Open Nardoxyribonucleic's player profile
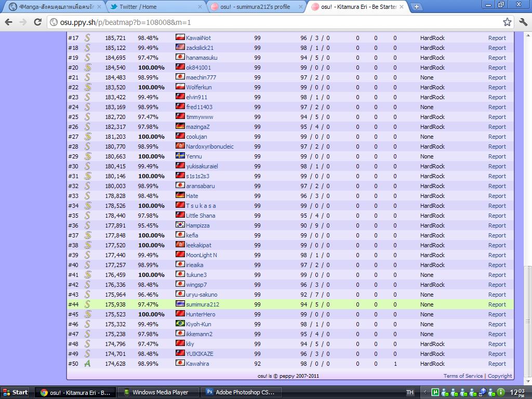Screen dimensions: 532x399 (210, 147)
